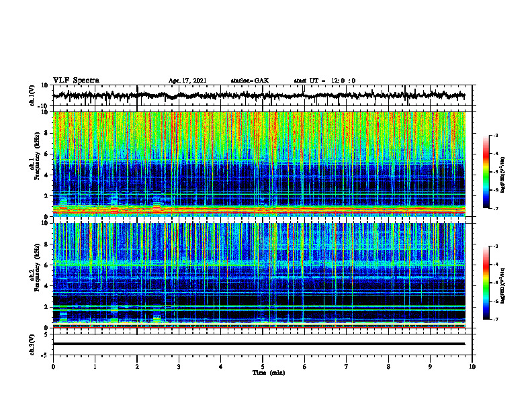Click time axis tick label "1"

pyautogui.click(x=95, y=367)
